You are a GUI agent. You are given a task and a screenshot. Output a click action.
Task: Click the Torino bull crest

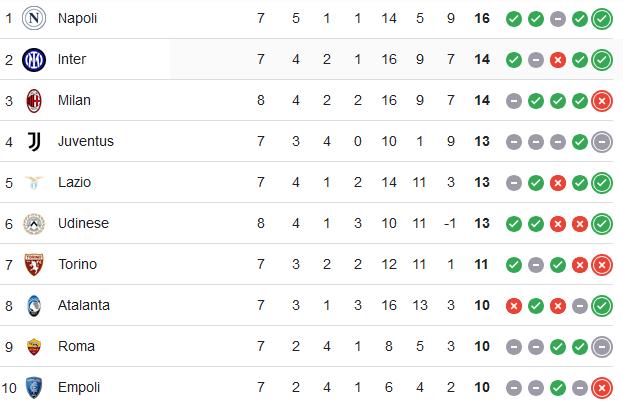(x=34, y=265)
